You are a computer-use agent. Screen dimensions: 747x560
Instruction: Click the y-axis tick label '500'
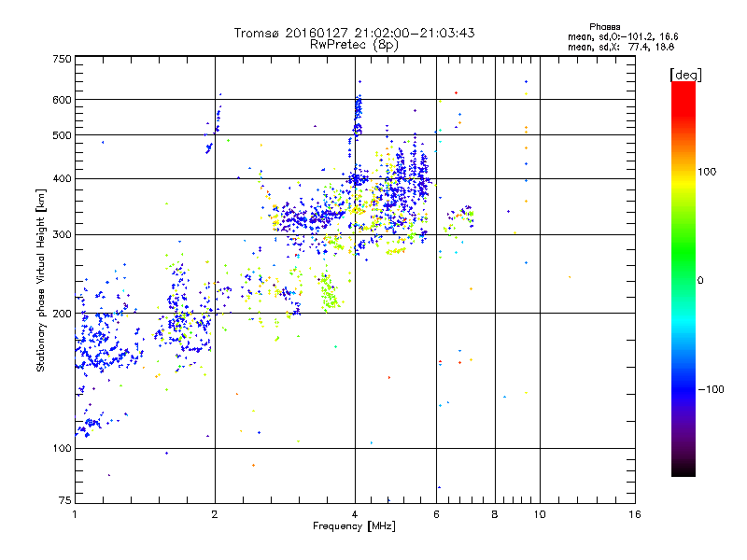(62, 135)
